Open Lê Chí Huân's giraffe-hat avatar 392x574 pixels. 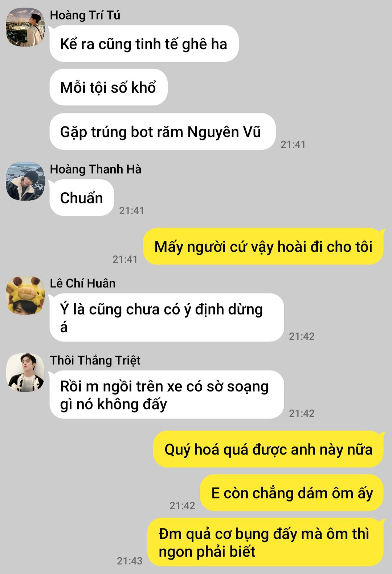point(25,295)
